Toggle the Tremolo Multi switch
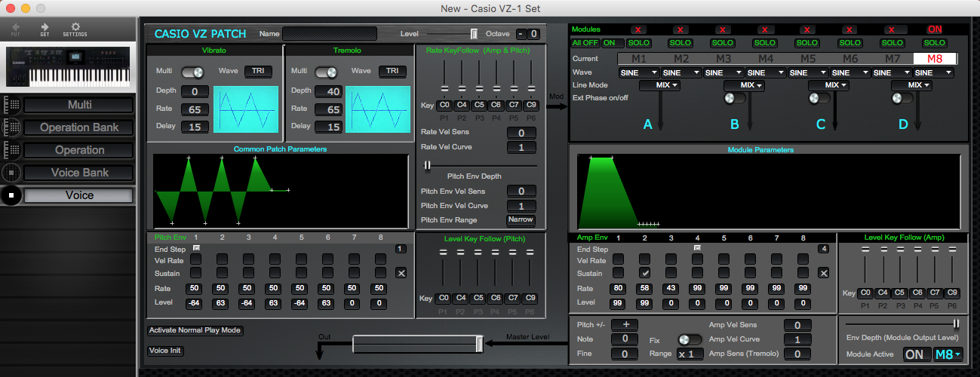The height and width of the screenshot is (377, 980). (326, 72)
